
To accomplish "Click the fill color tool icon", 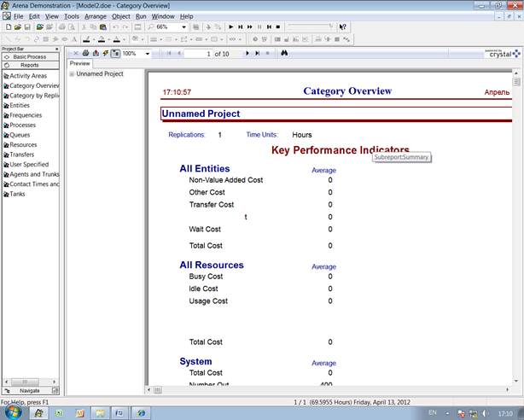I will point(102,39).
